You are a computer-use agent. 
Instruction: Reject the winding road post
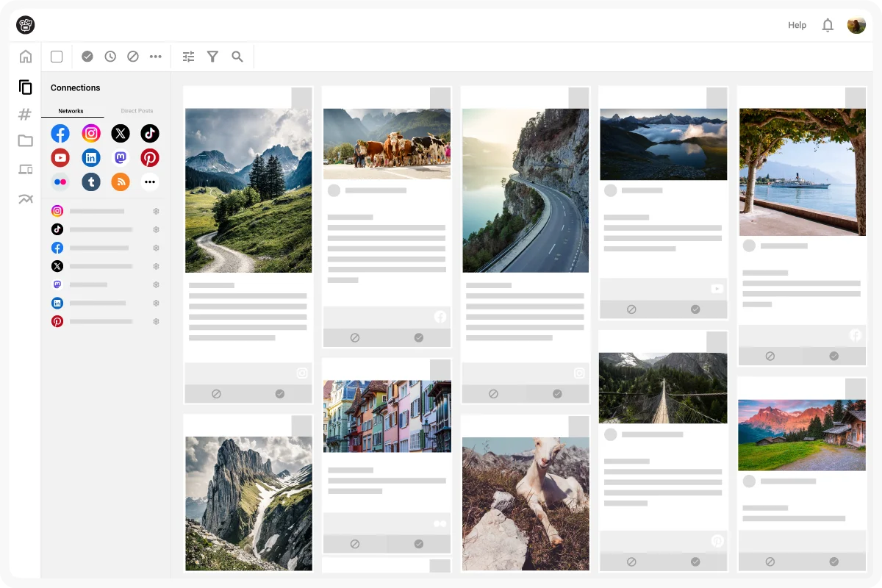click(x=493, y=394)
